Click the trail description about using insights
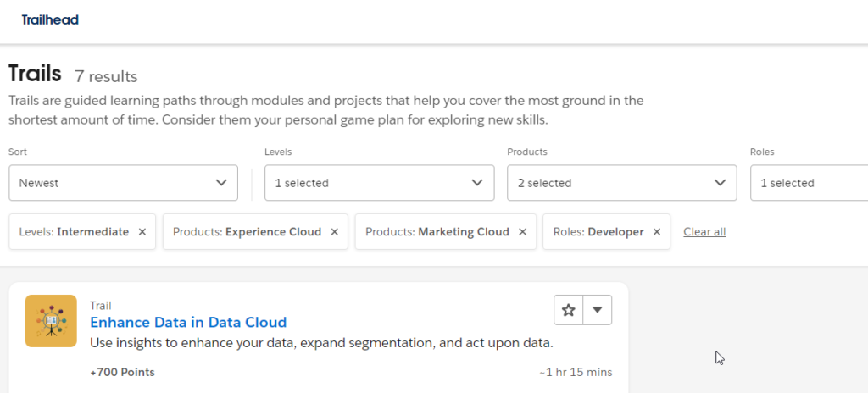 321,343
